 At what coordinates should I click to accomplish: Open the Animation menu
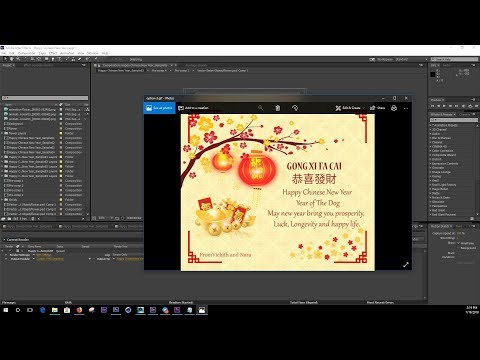point(67,53)
